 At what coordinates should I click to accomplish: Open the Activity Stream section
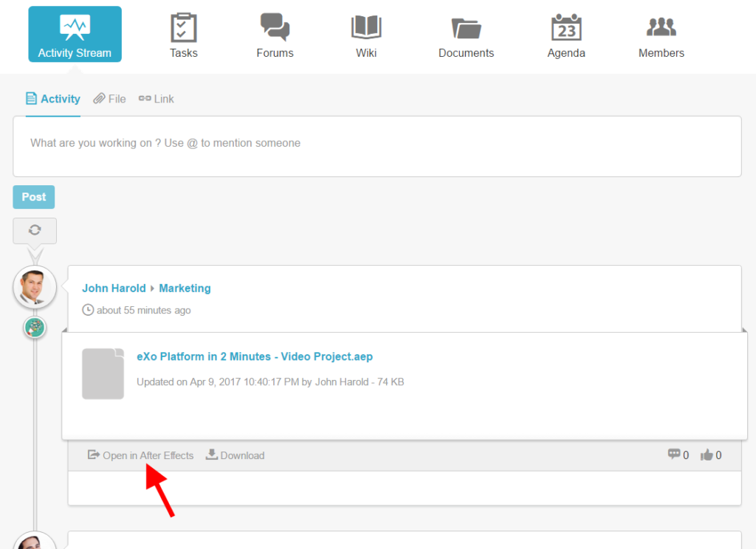75,34
